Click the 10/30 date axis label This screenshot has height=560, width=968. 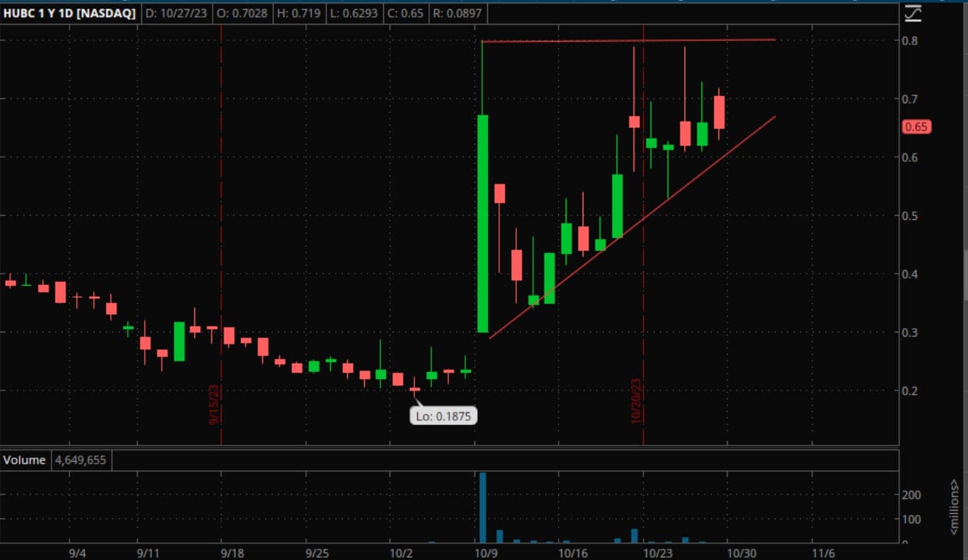coord(741,553)
